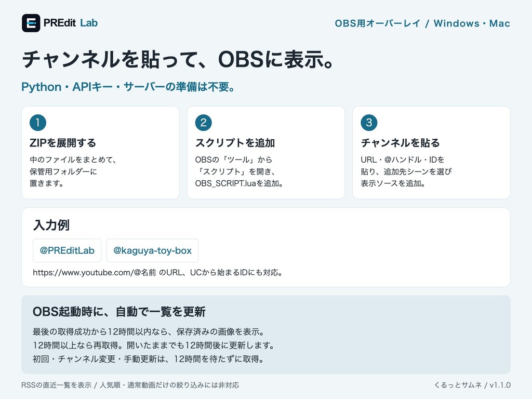The height and width of the screenshot is (399, 532).
Task: Click the text '表示ソースを追加。'
Action: click(x=393, y=183)
